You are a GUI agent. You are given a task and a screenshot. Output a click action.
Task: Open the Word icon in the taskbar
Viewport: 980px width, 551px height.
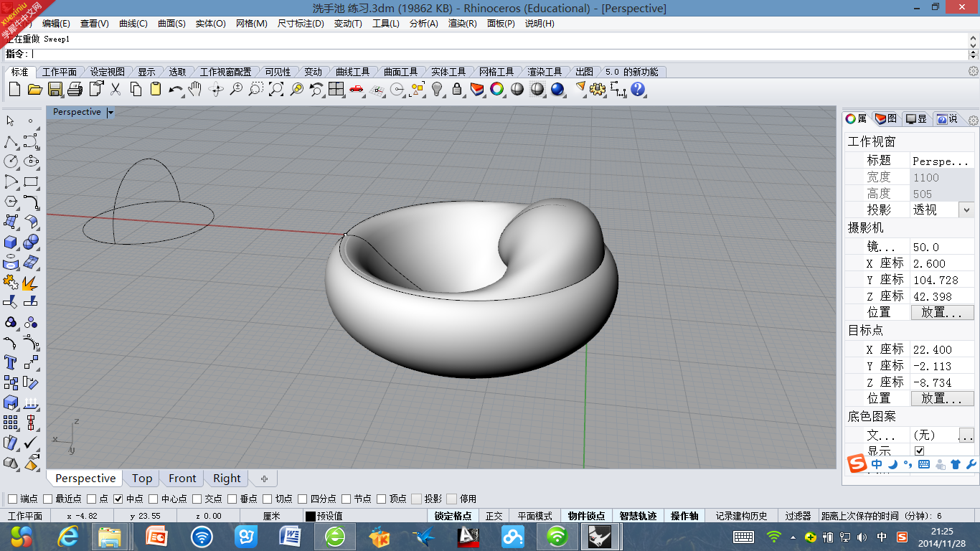pos(290,536)
